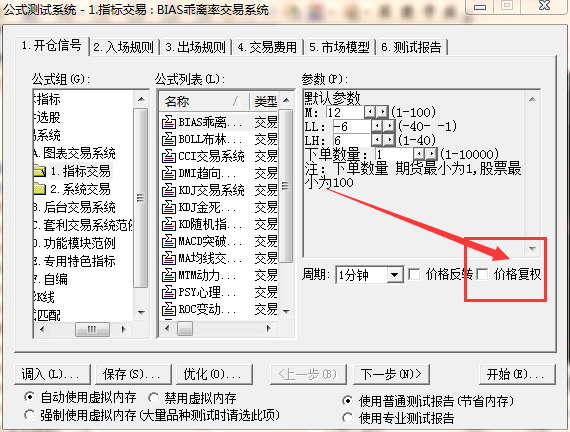This screenshot has width=570, height=432.
Task: Click the 下一步(N)> button
Action: point(391,374)
